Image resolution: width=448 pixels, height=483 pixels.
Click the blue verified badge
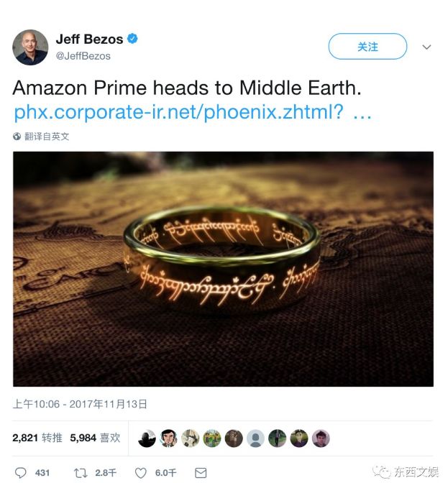point(133,39)
